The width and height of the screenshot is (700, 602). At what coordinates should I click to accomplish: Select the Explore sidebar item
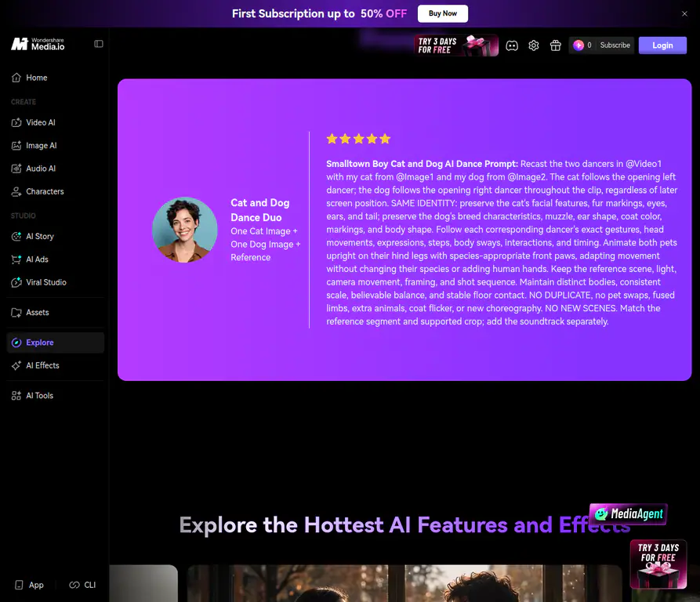[56, 343]
